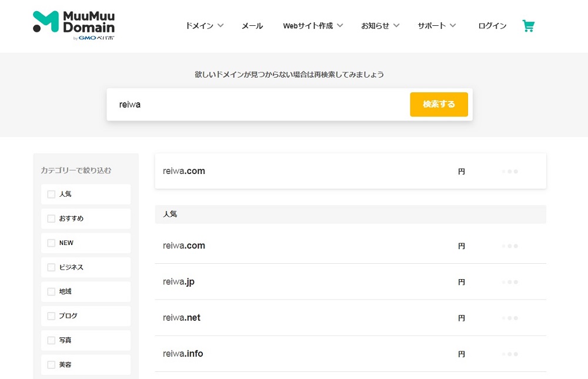
Task: Expand the ドメイン dropdown menu
Action: (204, 26)
